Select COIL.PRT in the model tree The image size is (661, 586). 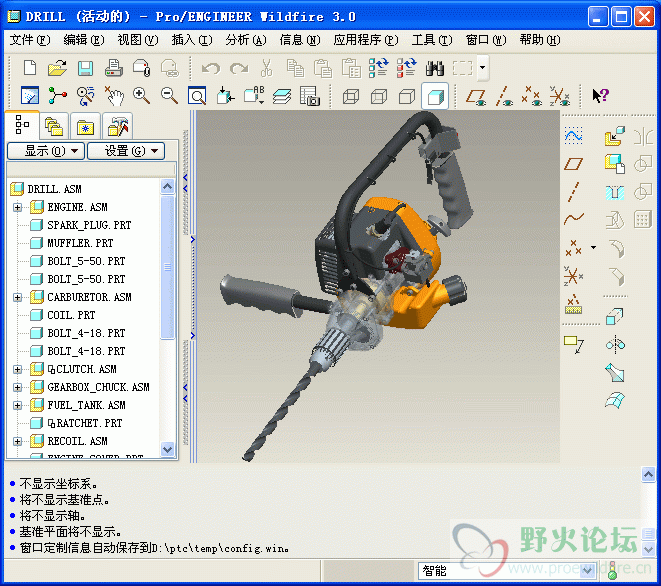pyautogui.click(x=71, y=315)
